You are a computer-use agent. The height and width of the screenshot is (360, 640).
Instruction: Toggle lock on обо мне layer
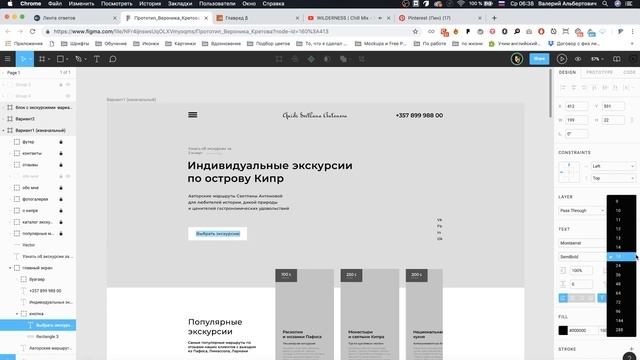click(x=61, y=188)
